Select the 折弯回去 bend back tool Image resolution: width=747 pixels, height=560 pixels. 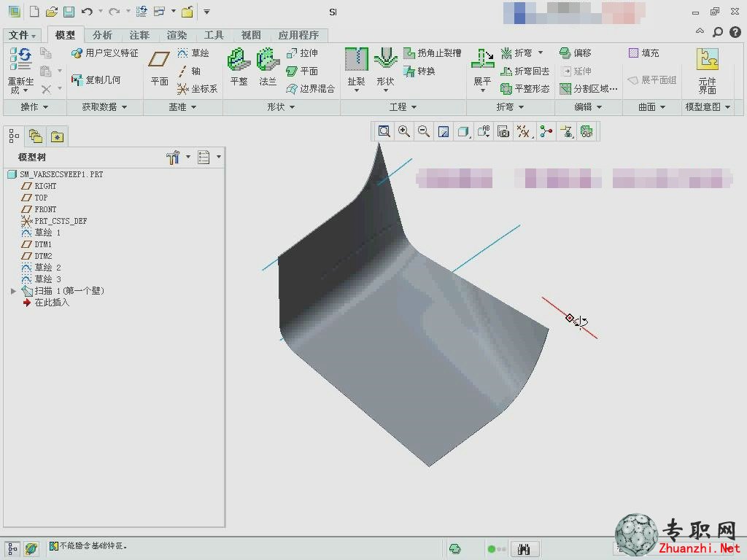coord(525,71)
